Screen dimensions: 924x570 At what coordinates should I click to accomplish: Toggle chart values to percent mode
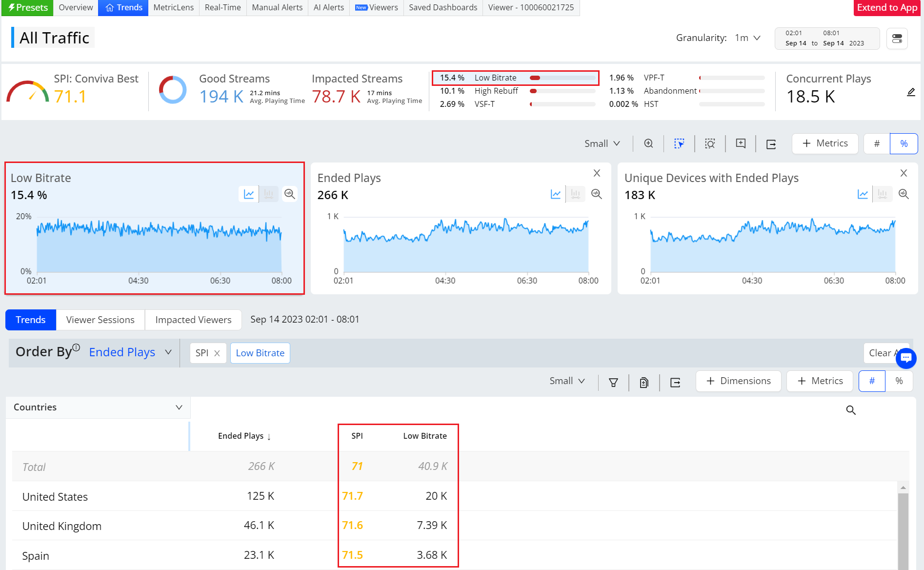(904, 143)
